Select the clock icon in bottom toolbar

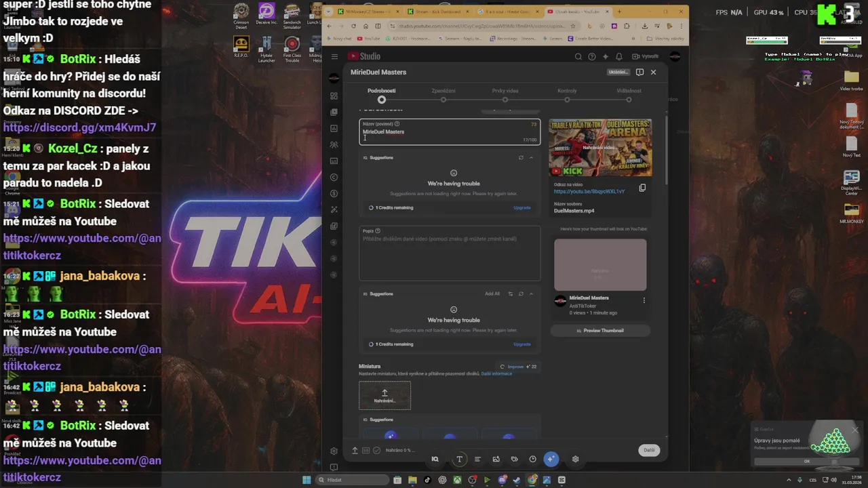532,459
